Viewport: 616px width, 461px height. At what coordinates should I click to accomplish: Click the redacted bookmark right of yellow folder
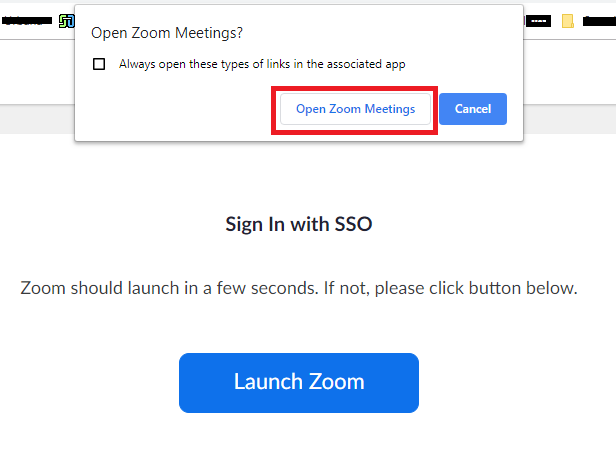(599, 21)
